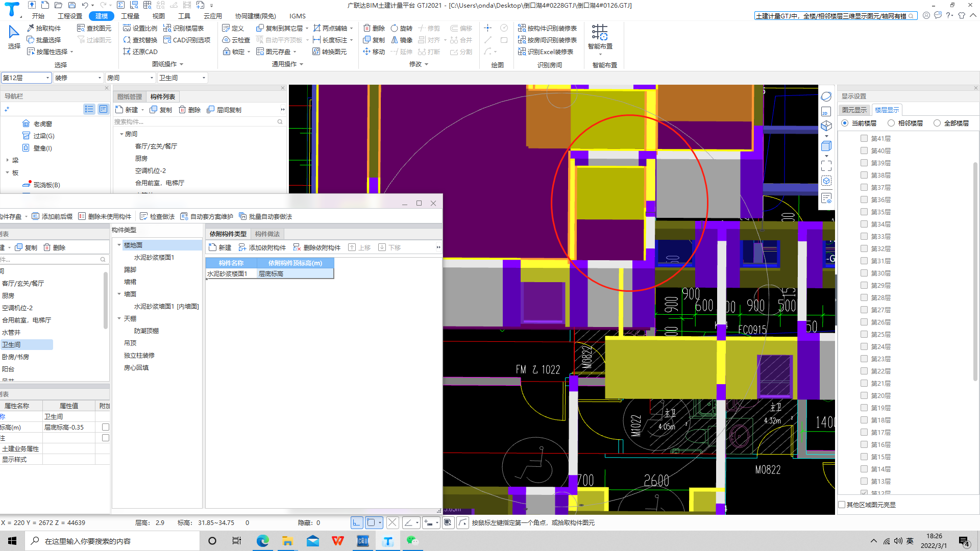
Task: Click 添加依附构件 icon
Action: point(242,247)
